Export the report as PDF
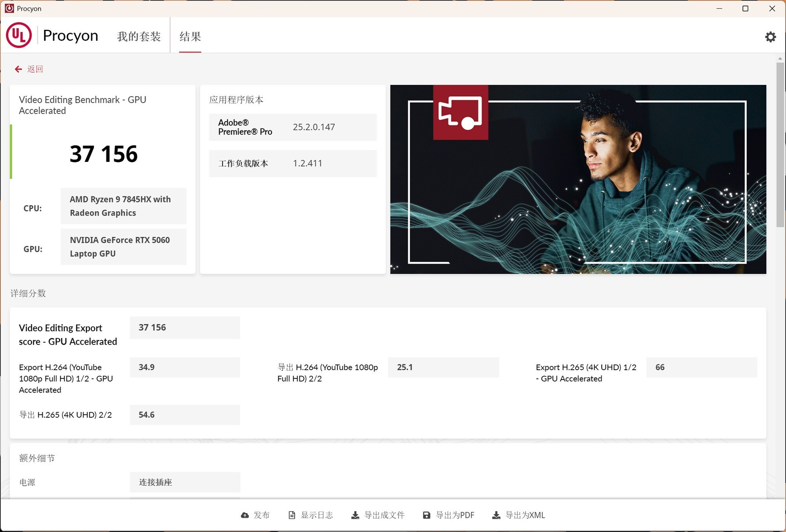Viewport: 786px width, 532px height. tap(456, 515)
